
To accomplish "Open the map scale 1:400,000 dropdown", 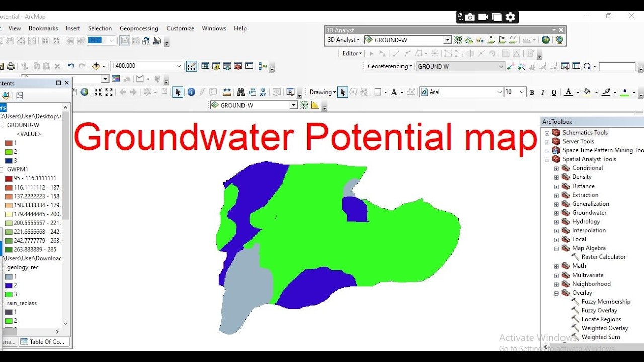I will pos(179,66).
